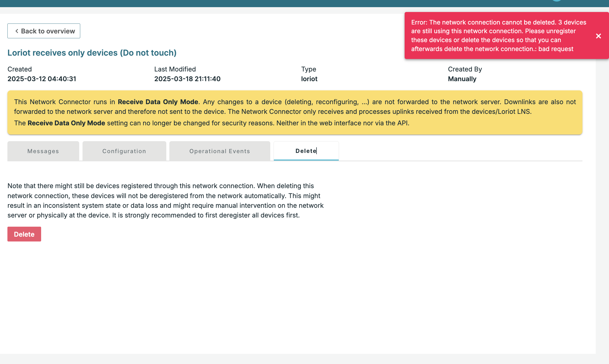The height and width of the screenshot is (364, 609).
Task: Dismiss the red error notification with the X
Action: (x=598, y=36)
